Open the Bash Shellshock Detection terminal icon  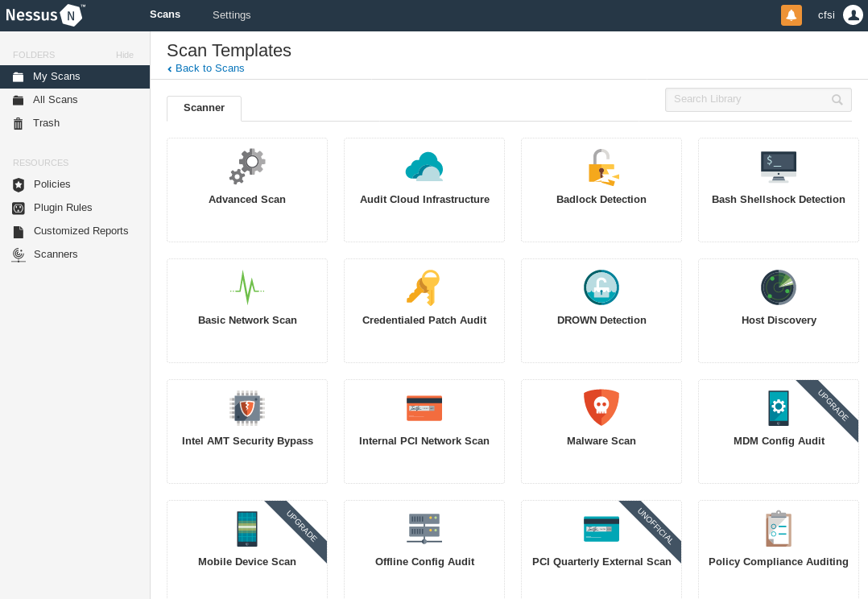point(779,167)
